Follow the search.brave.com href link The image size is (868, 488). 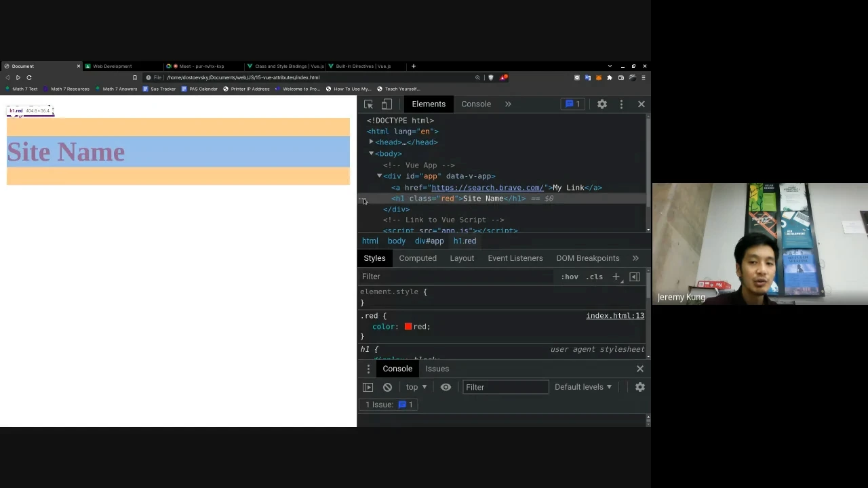click(x=488, y=188)
